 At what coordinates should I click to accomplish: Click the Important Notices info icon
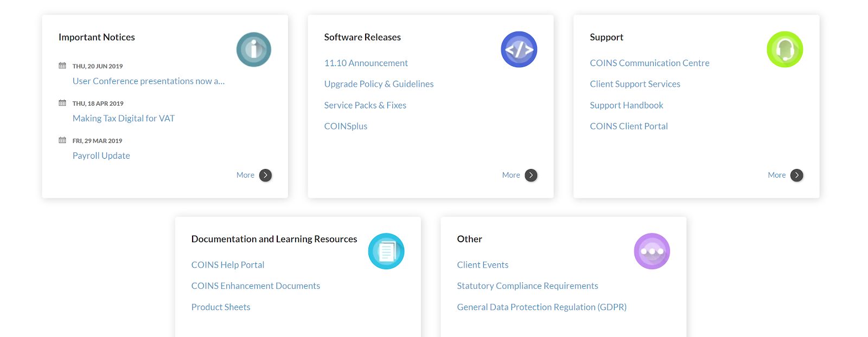tap(253, 49)
